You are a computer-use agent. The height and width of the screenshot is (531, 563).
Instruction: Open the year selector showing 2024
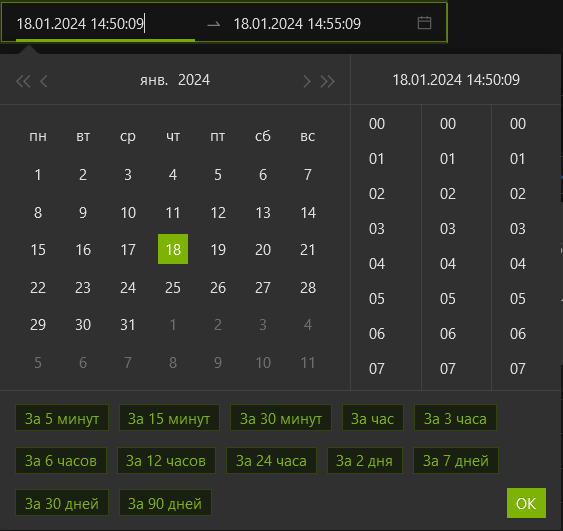(x=194, y=80)
